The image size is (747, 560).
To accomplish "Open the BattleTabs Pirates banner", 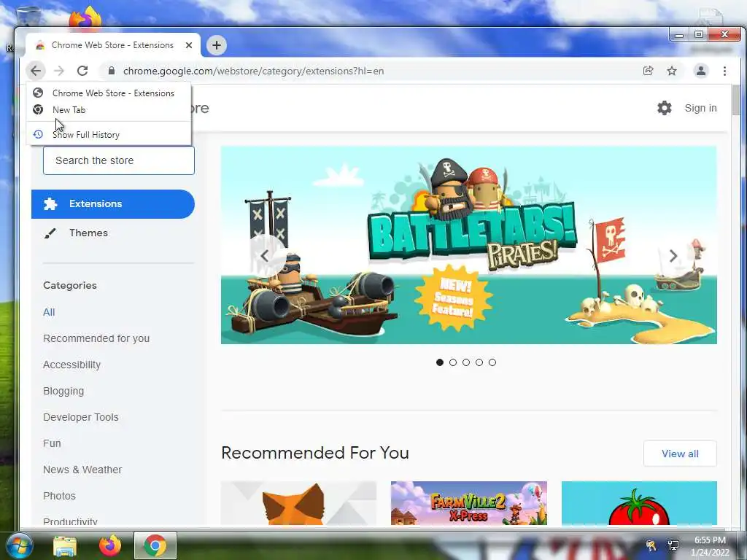I will (469, 245).
